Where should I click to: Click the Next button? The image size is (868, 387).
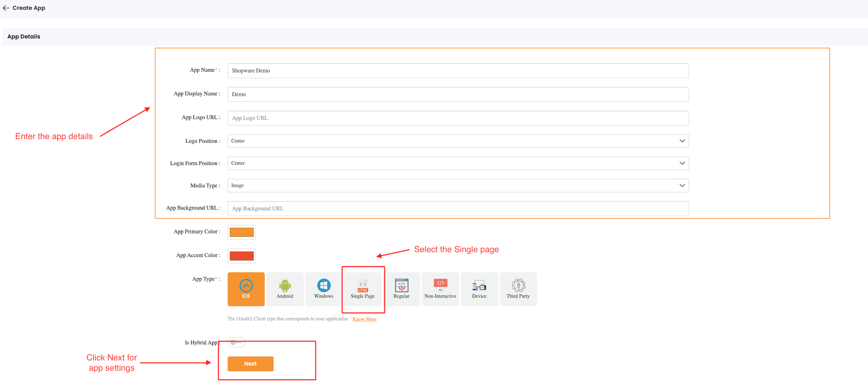click(250, 364)
